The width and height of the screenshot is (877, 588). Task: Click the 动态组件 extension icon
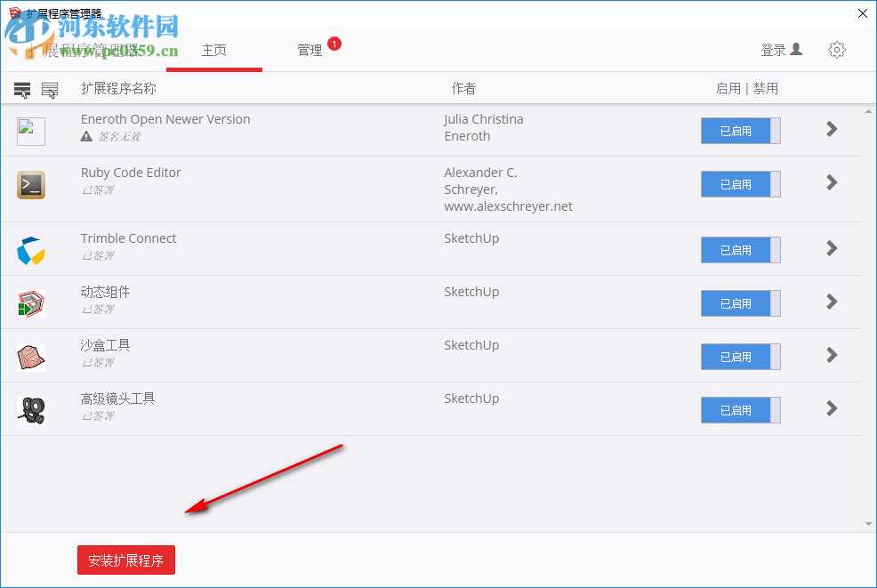pos(30,303)
